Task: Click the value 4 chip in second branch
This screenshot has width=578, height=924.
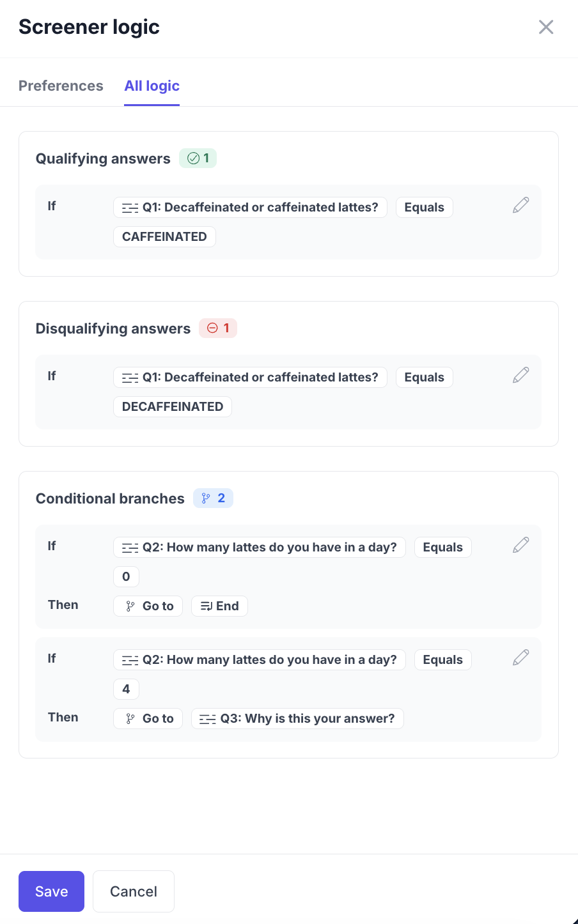Action: click(x=126, y=689)
